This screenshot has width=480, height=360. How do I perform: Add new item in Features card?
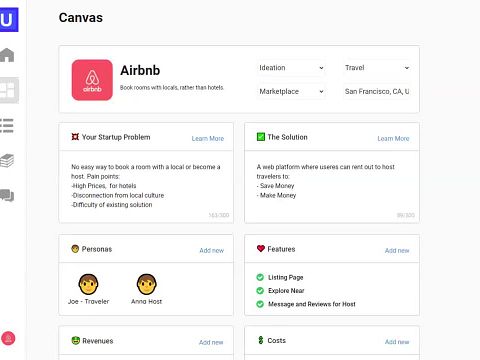pyautogui.click(x=397, y=250)
